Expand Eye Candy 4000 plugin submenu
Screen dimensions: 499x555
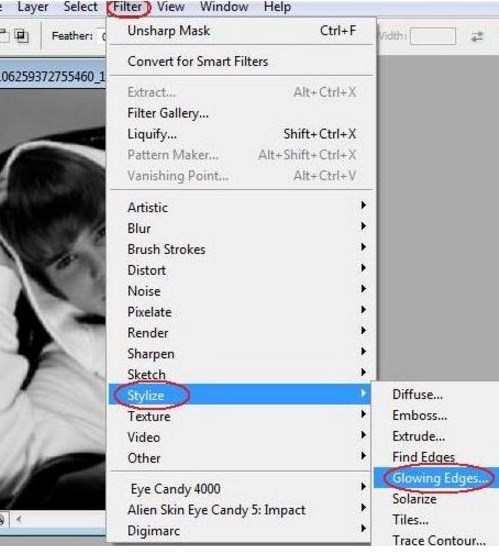point(241,489)
